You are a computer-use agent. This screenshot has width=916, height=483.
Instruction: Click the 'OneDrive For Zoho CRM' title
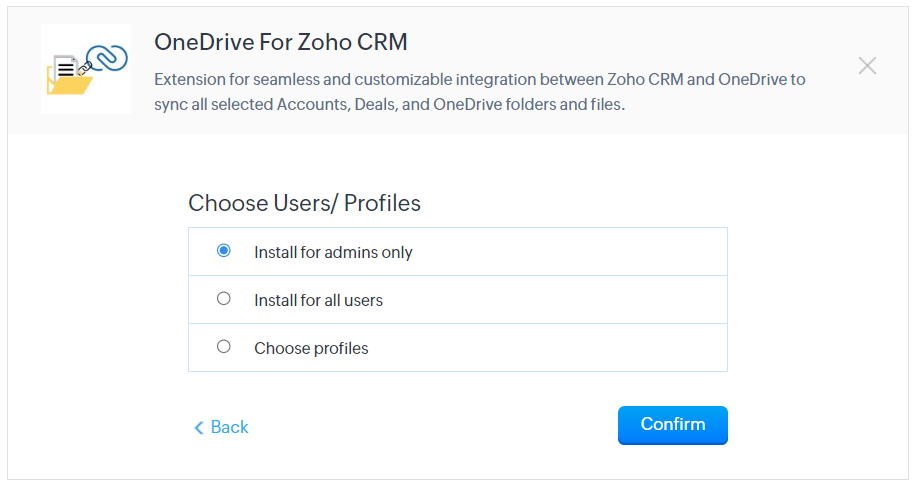pyautogui.click(x=280, y=42)
